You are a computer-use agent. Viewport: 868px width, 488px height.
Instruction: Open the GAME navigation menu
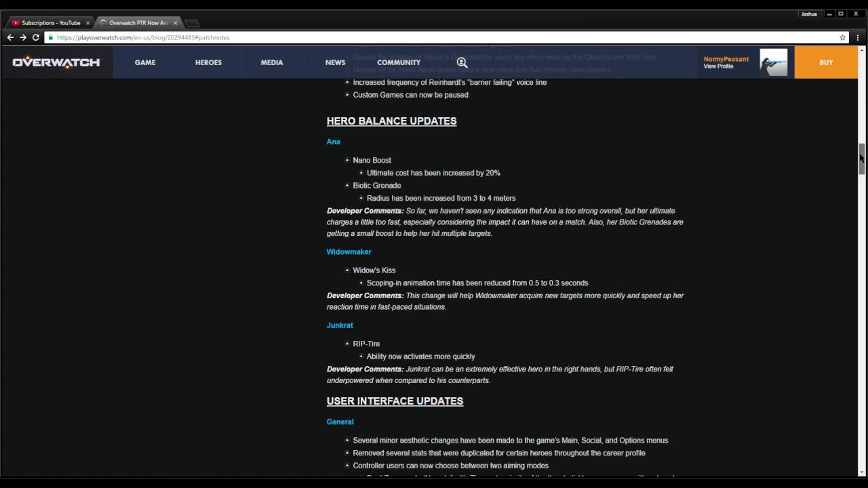pos(145,62)
